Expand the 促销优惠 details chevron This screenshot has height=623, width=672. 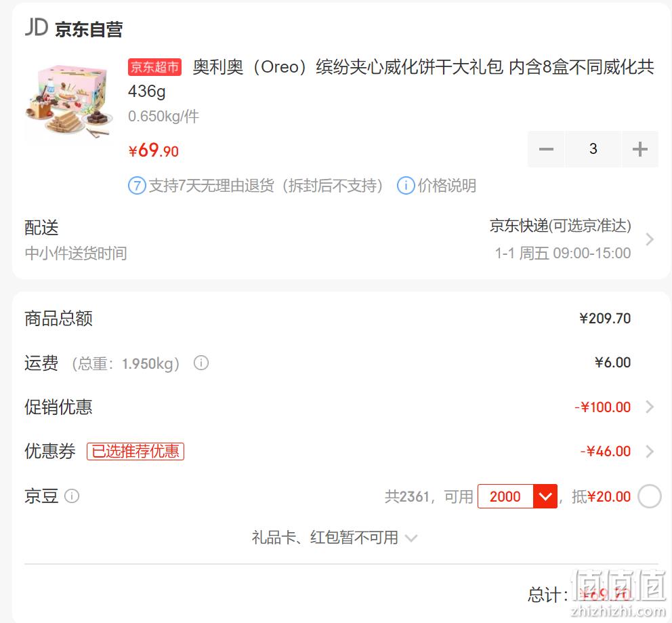click(x=650, y=407)
